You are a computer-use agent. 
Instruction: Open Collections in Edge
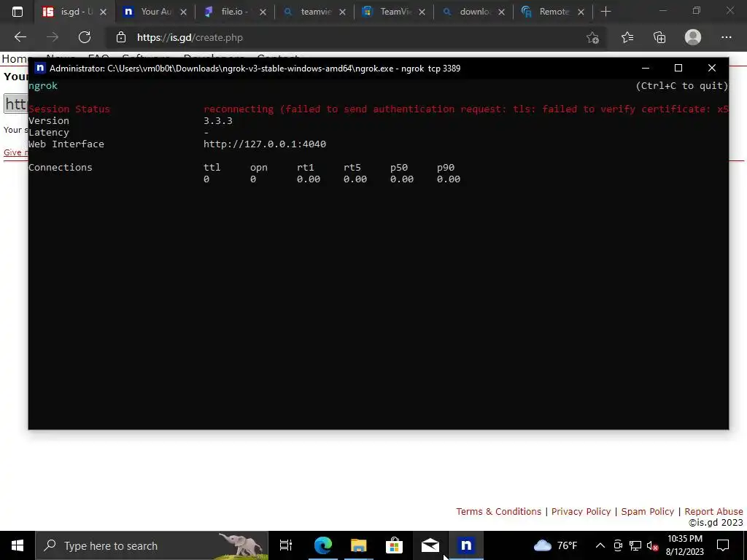point(659,37)
